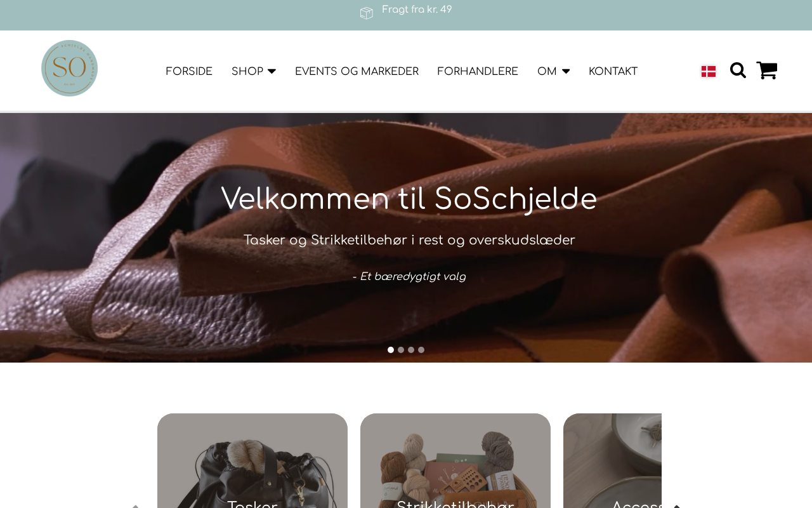Viewport: 812px width, 508px height.
Task: Open the Accessories category card
Action: pyautogui.click(x=612, y=460)
